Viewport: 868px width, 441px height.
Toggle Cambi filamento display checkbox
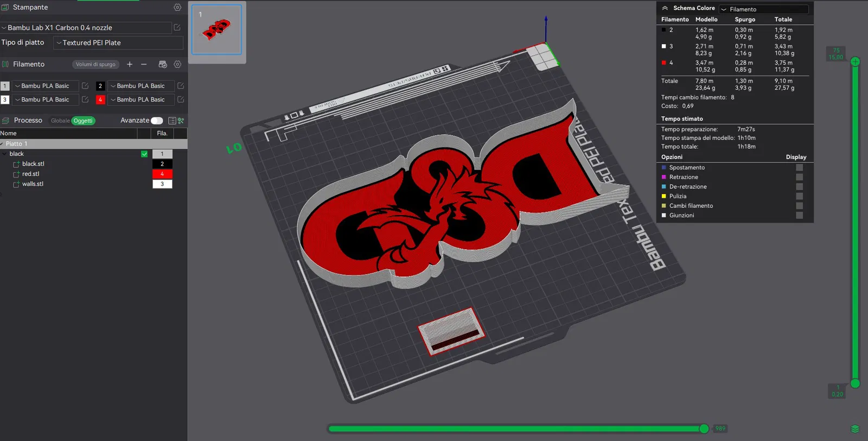click(x=799, y=206)
